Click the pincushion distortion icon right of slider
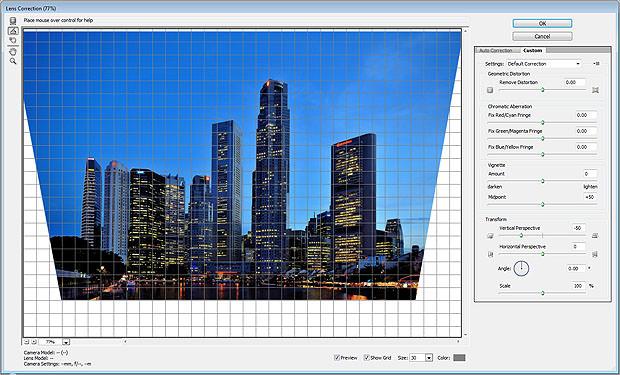620x375 pixels. pyautogui.click(x=595, y=90)
